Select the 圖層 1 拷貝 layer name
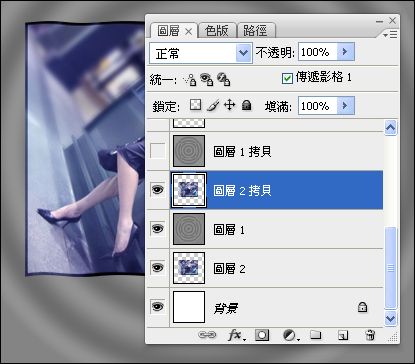415x364 pixels. tap(242, 152)
